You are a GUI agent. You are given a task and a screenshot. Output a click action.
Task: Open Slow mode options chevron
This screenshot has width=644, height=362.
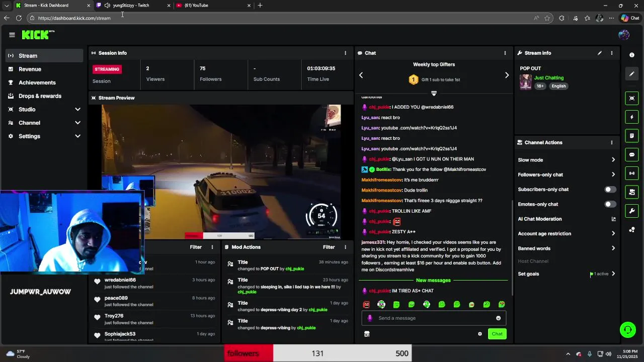tap(613, 160)
